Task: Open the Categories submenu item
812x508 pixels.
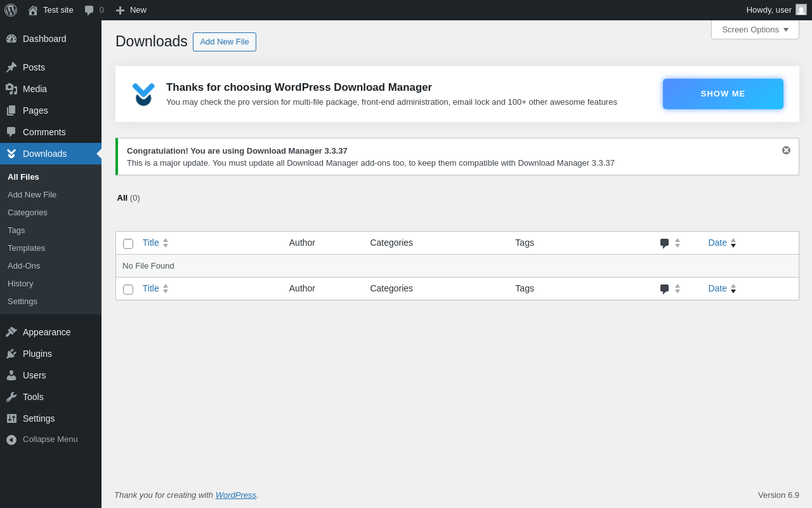Action: coord(27,213)
